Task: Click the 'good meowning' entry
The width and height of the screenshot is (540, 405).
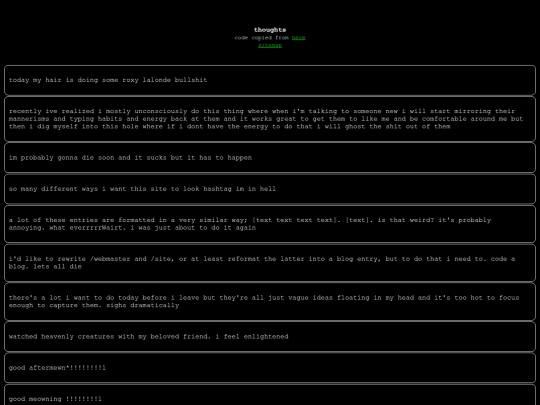Action: click(x=270, y=395)
